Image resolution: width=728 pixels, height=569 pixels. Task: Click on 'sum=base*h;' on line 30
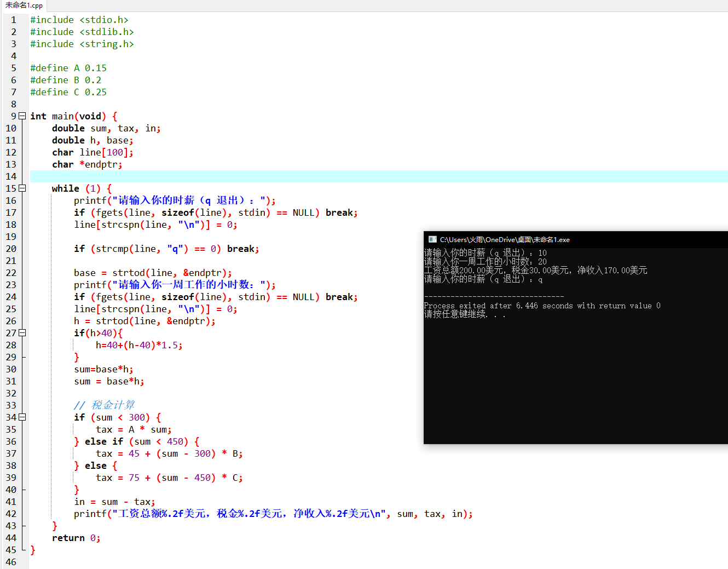click(103, 369)
